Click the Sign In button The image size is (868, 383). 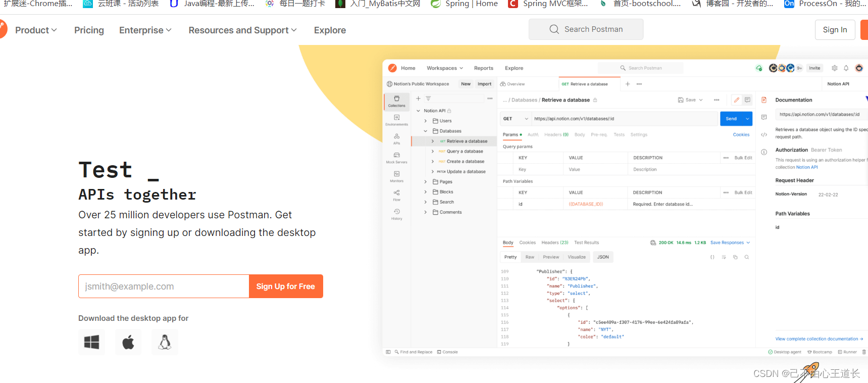point(835,30)
